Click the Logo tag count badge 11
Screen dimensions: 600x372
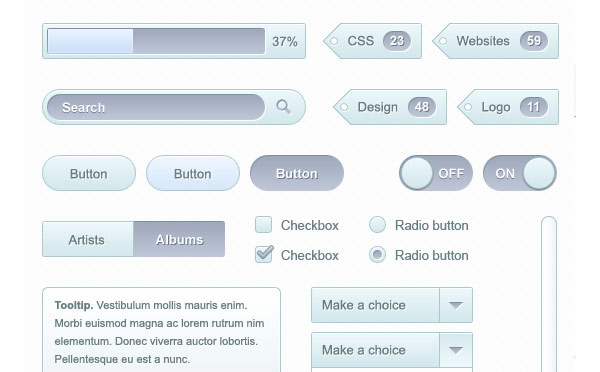click(x=533, y=107)
